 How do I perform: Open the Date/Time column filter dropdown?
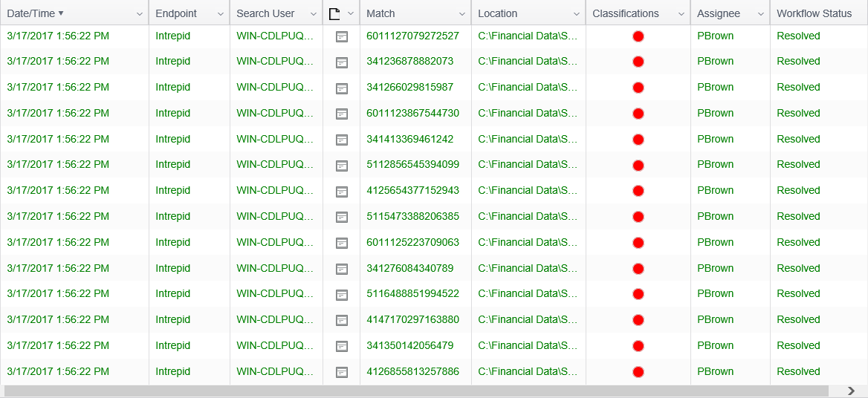click(139, 14)
